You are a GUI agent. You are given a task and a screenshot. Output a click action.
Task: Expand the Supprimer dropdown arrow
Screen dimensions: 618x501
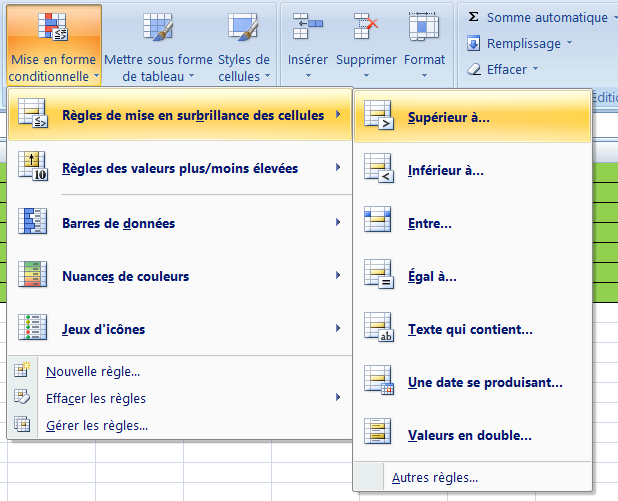point(366,75)
